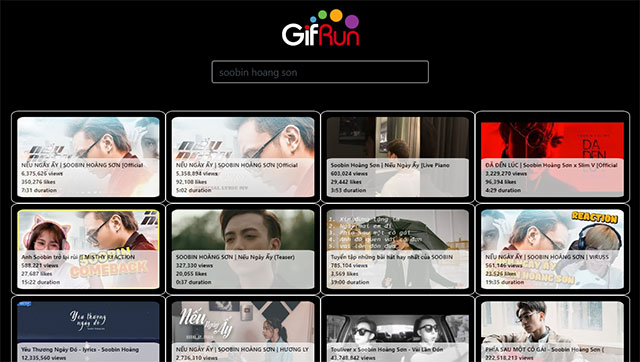The height and width of the screenshot is (362, 640).
Task: Open the VIRUSS reaction video card
Action: (x=552, y=249)
